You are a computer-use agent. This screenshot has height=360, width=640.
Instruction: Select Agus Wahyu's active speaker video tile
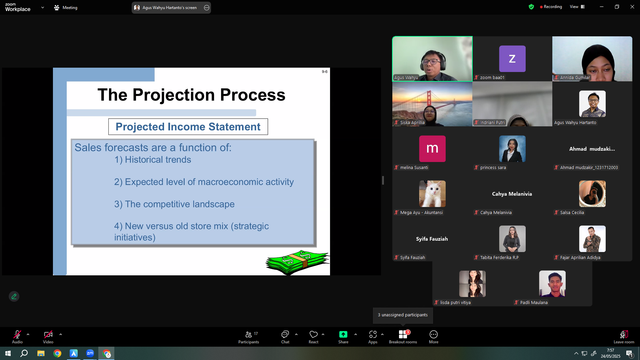coord(432,59)
